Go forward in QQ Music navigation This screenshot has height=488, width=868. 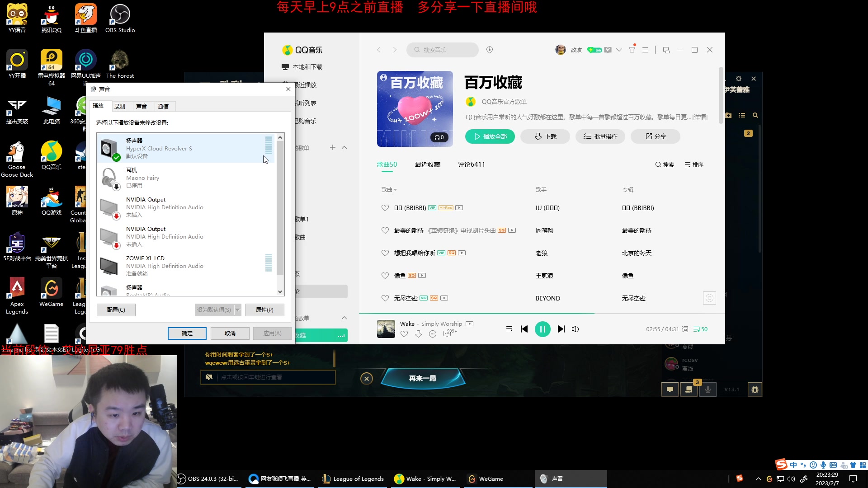point(395,50)
